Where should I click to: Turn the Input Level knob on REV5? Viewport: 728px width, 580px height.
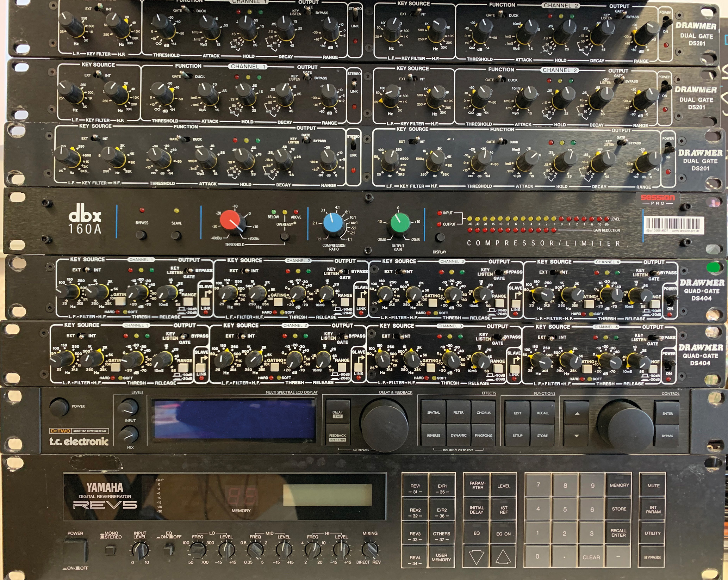coord(140,550)
